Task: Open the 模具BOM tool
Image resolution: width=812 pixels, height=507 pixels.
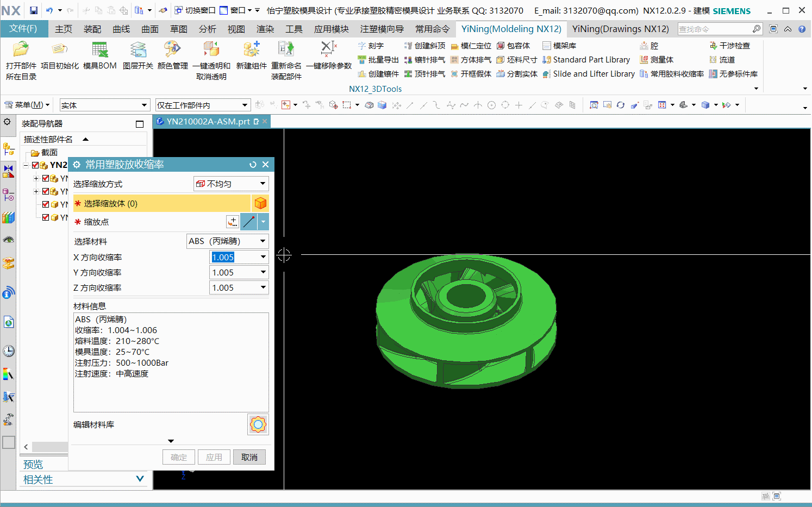Action: pyautogui.click(x=99, y=56)
